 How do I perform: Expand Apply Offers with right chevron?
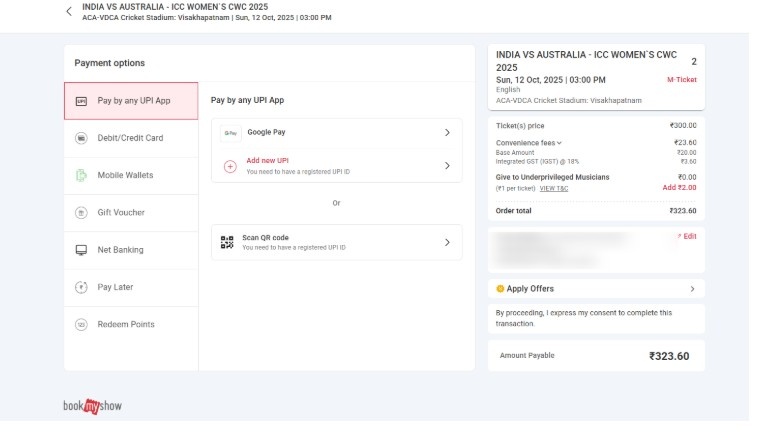[692, 289]
